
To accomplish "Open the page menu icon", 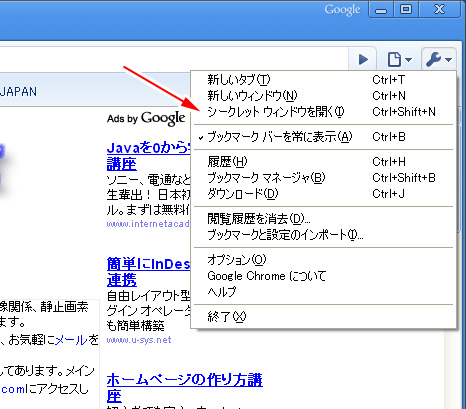I will tap(399, 60).
